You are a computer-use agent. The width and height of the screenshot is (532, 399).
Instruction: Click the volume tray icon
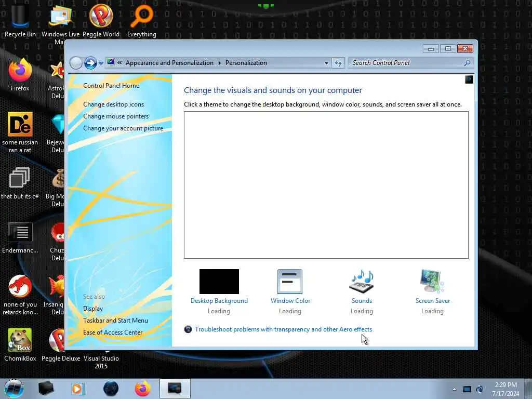click(x=480, y=389)
